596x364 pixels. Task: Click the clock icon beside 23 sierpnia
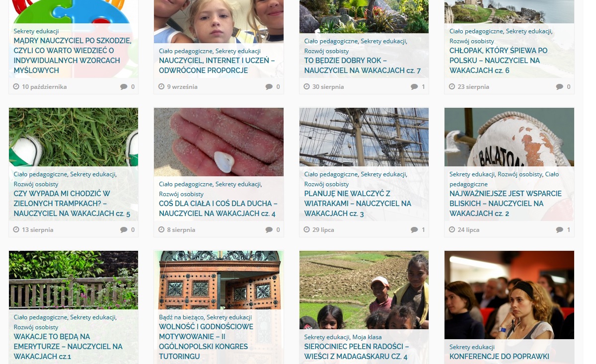[x=452, y=86]
